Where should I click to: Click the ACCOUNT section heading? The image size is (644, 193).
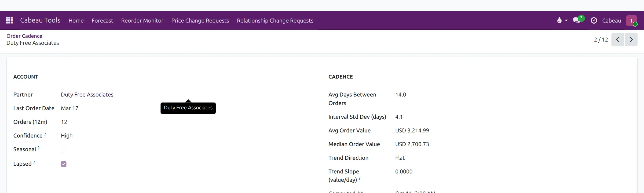click(26, 77)
